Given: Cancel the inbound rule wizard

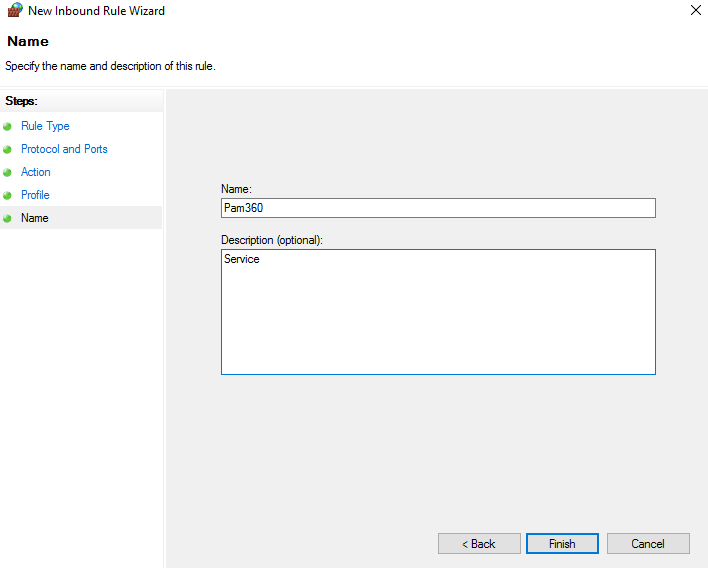Looking at the screenshot, I should click(647, 544).
